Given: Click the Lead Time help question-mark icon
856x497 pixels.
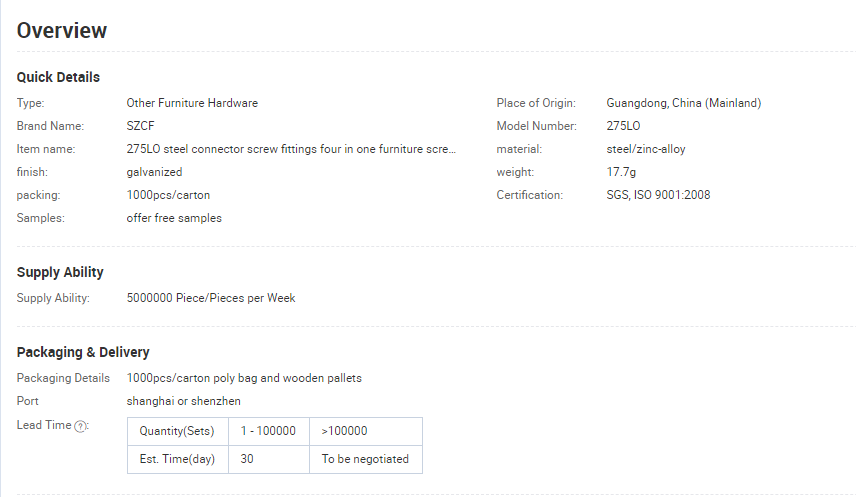Looking at the screenshot, I should click(x=80, y=426).
